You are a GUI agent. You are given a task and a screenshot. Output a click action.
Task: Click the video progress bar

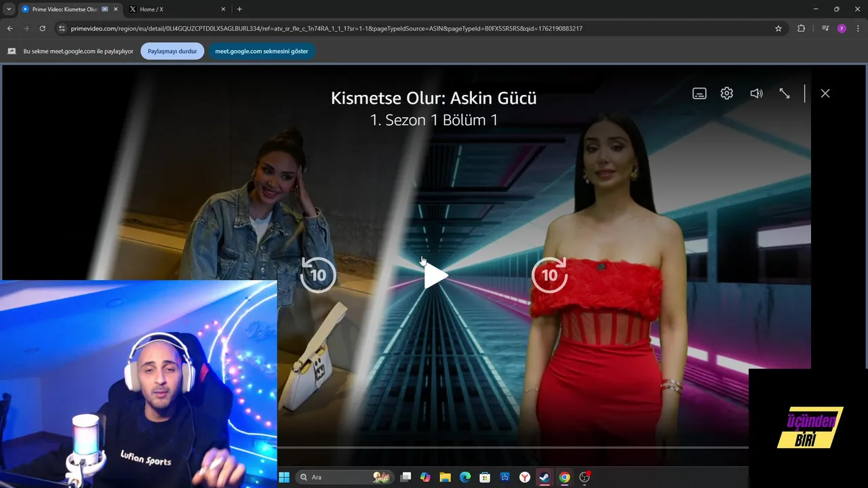point(512,447)
